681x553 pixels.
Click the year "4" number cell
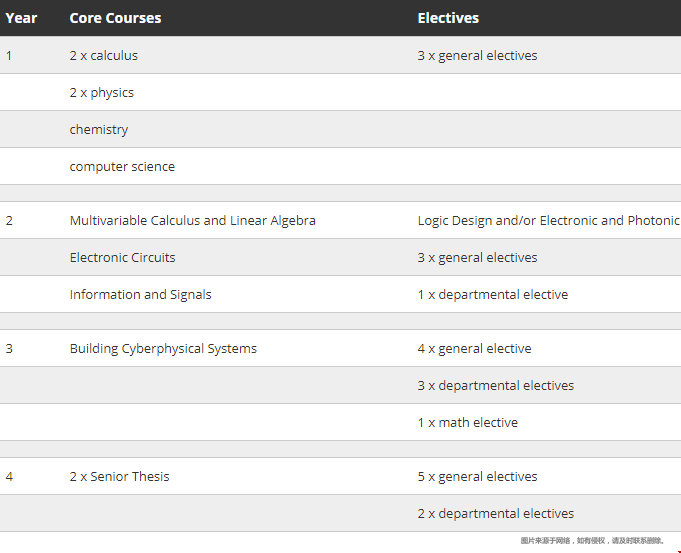coord(10,477)
